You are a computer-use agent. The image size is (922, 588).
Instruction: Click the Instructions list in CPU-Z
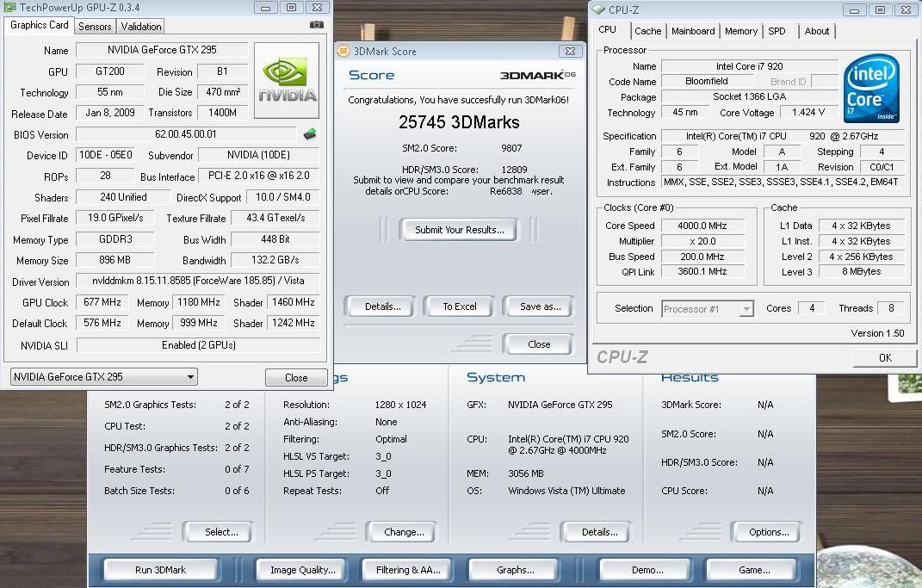(782, 183)
